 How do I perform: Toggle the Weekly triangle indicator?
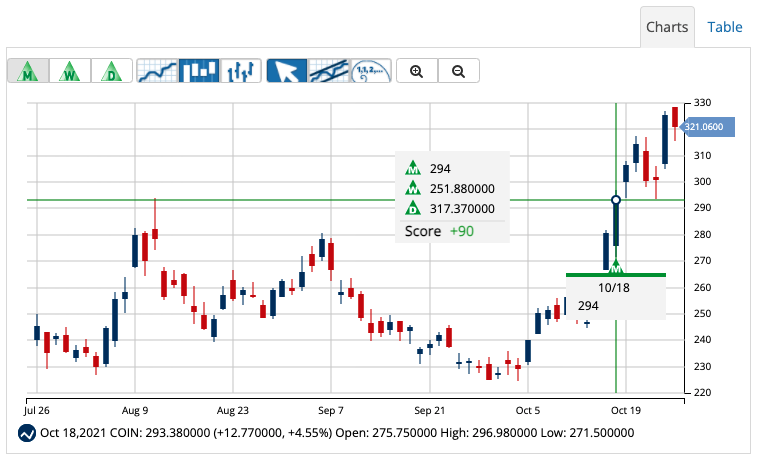point(70,71)
